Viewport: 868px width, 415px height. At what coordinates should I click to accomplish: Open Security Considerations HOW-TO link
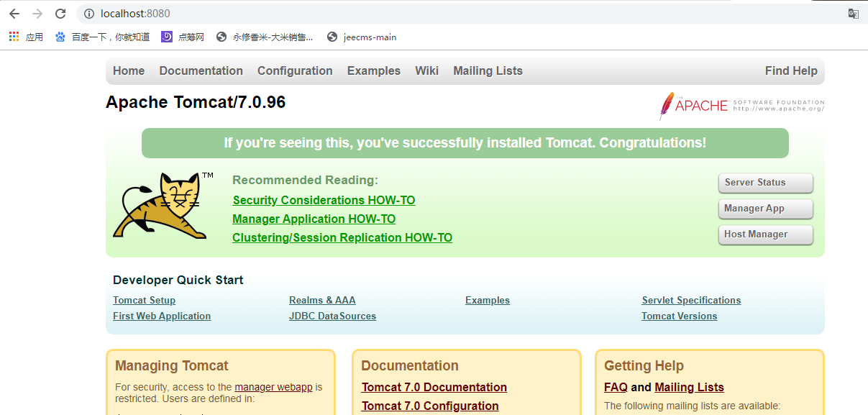[324, 200]
